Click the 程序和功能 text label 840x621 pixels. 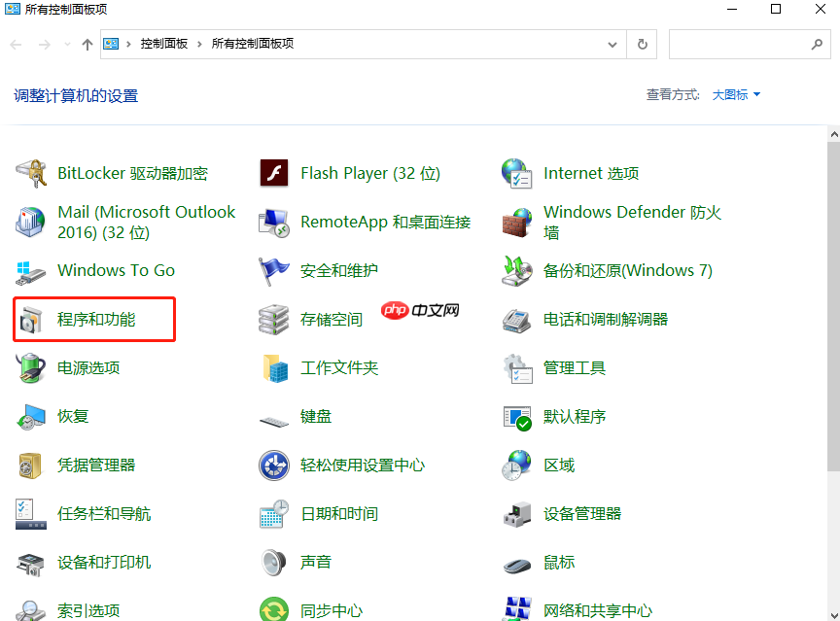pyautogui.click(x=96, y=320)
